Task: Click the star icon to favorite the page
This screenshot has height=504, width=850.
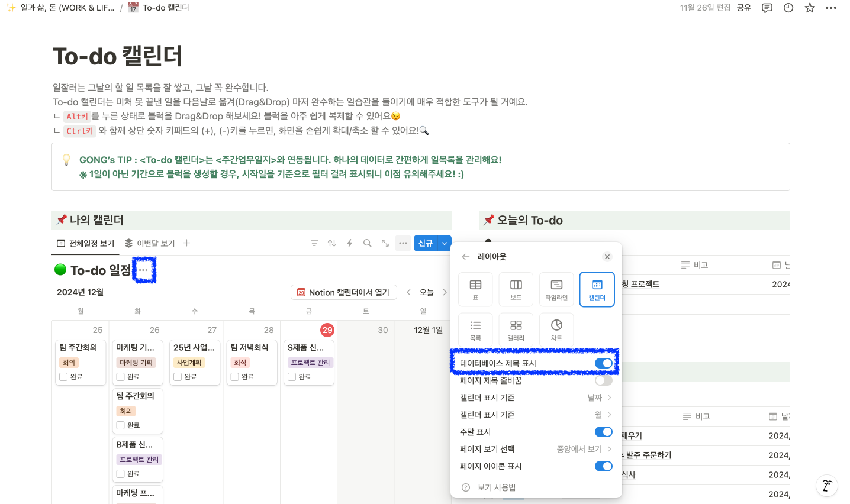Action: pos(809,8)
